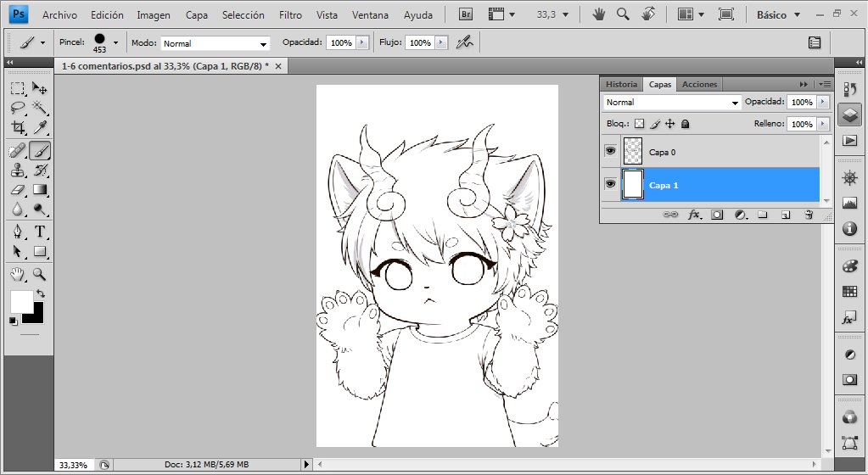The image size is (868, 475).
Task: Select the Eraser tool
Action: click(18, 190)
